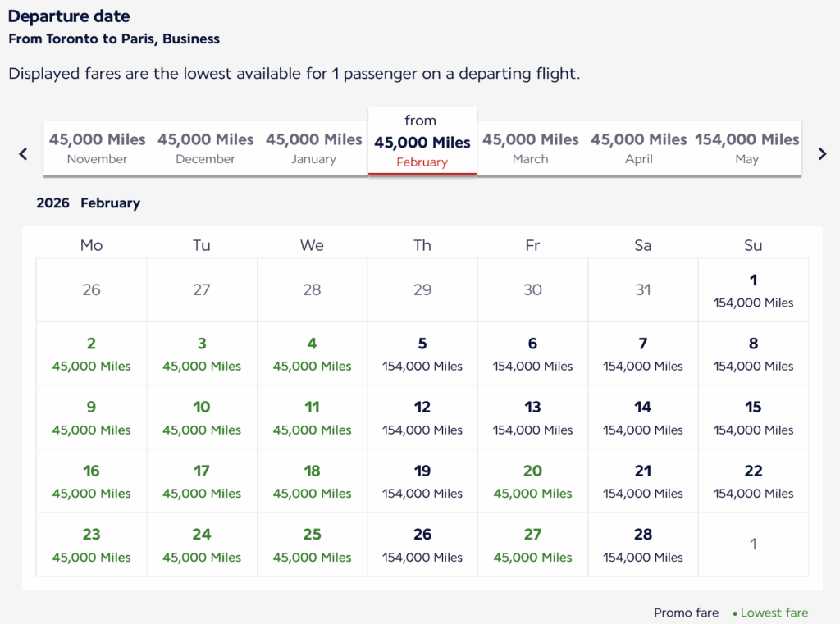Select February 10 departure date
The width and height of the screenshot is (840, 624).
click(202, 417)
